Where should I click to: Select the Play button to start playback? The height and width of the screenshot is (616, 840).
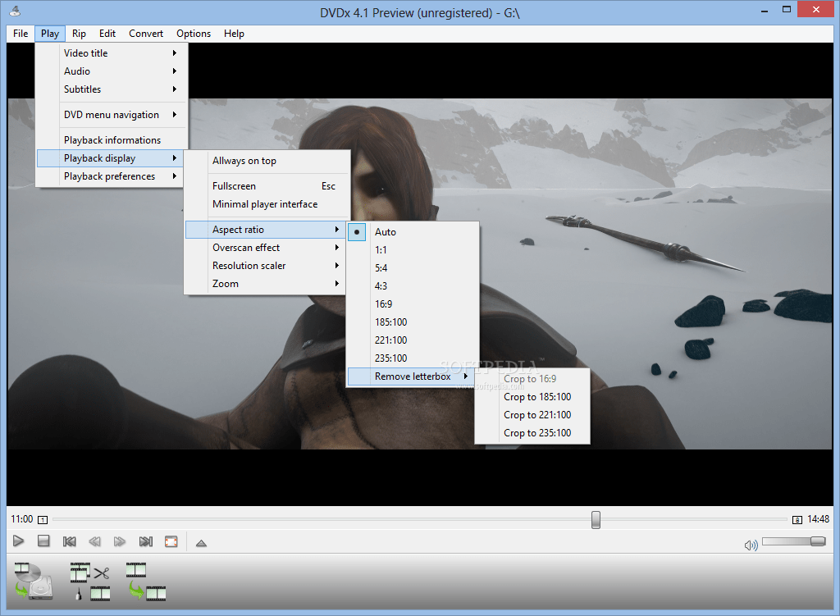click(x=18, y=541)
